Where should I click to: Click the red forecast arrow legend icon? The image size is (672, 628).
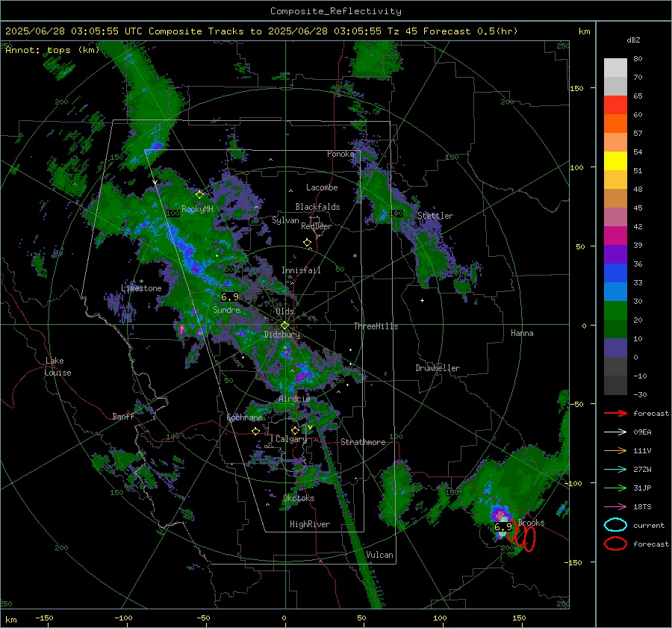[x=615, y=413]
